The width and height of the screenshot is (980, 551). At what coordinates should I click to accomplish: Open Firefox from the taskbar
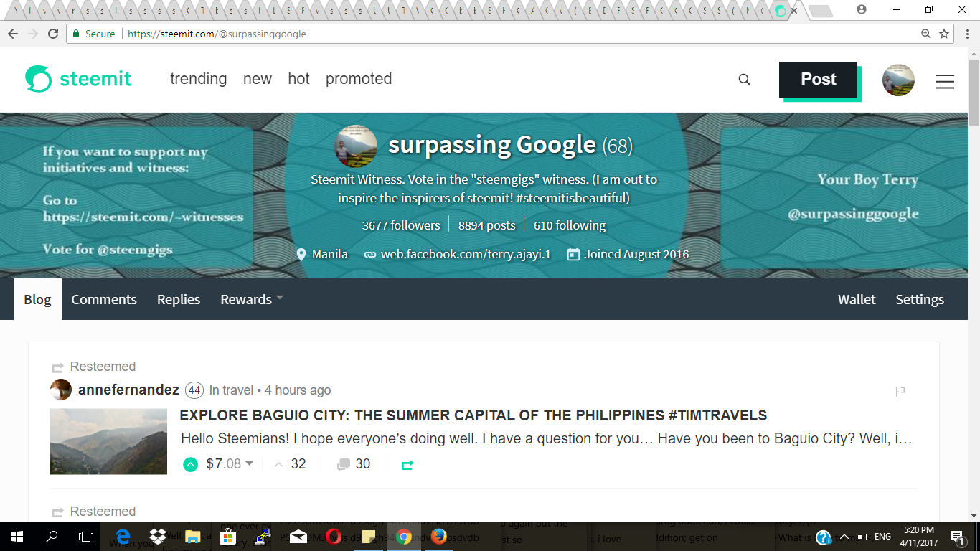pyautogui.click(x=438, y=537)
